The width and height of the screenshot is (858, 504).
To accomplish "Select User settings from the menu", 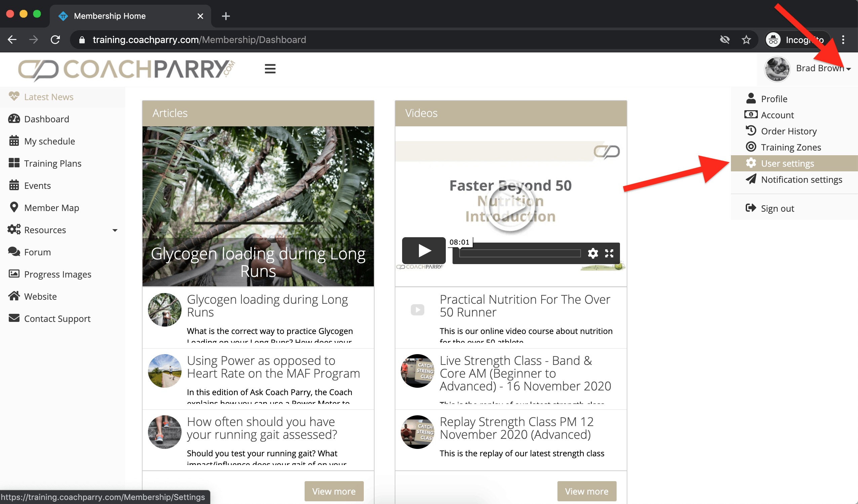I will tap(787, 163).
